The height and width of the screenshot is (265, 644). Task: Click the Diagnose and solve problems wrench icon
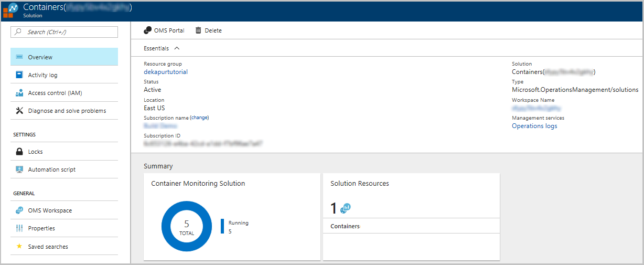(19, 111)
